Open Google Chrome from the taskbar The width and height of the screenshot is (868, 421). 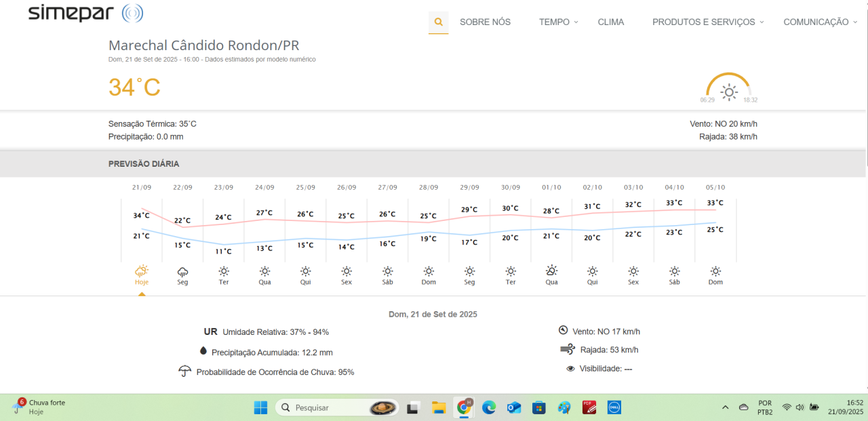(465, 407)
